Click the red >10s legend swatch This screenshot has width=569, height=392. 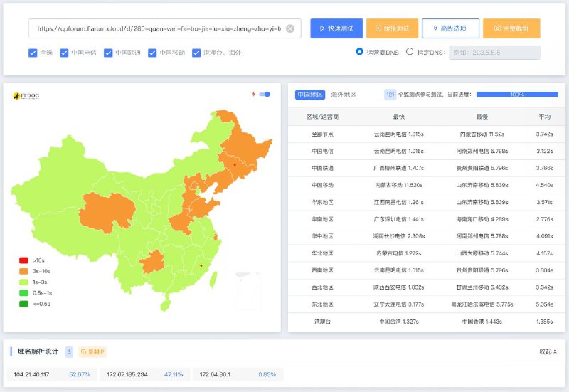23,260
